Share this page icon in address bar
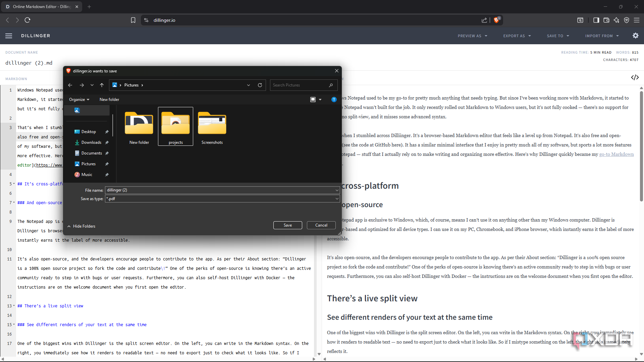This screenshot has width=644, height=362. (x=484, y=20)
